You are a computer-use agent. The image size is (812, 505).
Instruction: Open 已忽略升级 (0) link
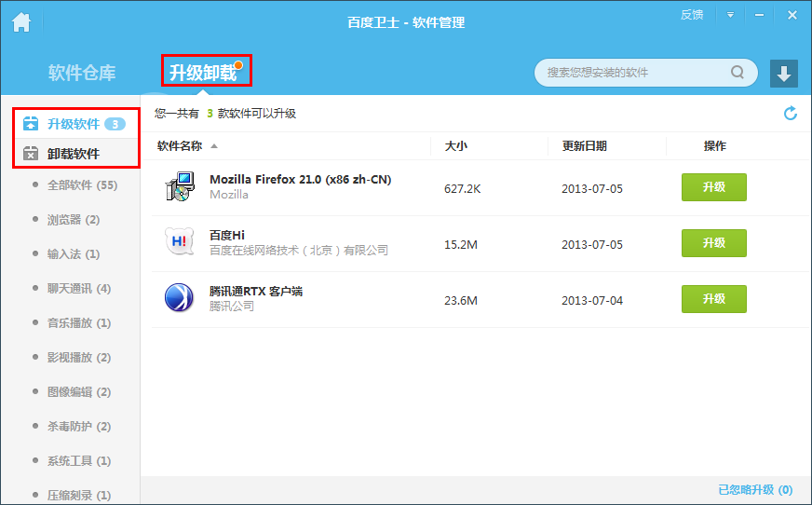755,489
